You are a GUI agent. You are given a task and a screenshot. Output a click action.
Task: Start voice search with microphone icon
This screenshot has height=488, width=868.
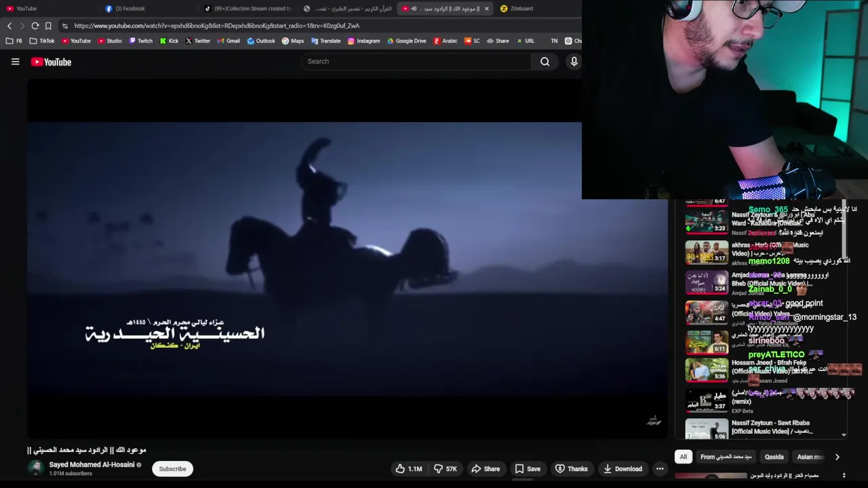(x=574, y=62)
